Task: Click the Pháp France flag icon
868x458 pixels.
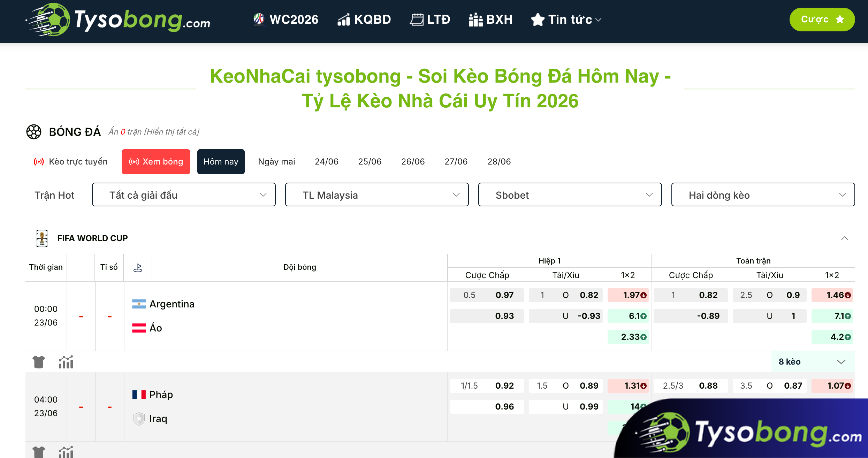Action: (139, 395)
